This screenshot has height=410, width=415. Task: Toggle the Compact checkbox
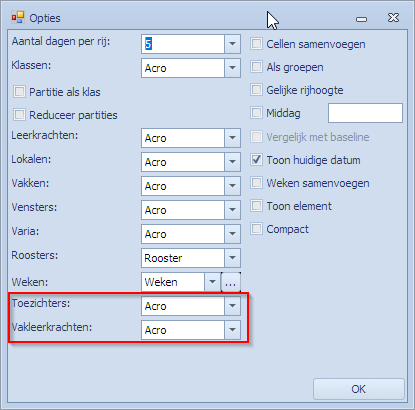click(256, 229)
